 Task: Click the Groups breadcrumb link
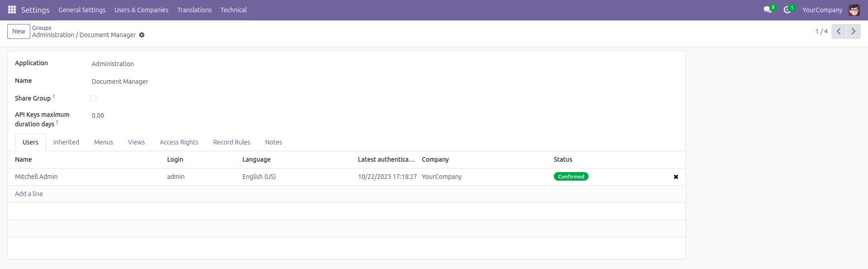pyautogui.click(x=42, y=28)
